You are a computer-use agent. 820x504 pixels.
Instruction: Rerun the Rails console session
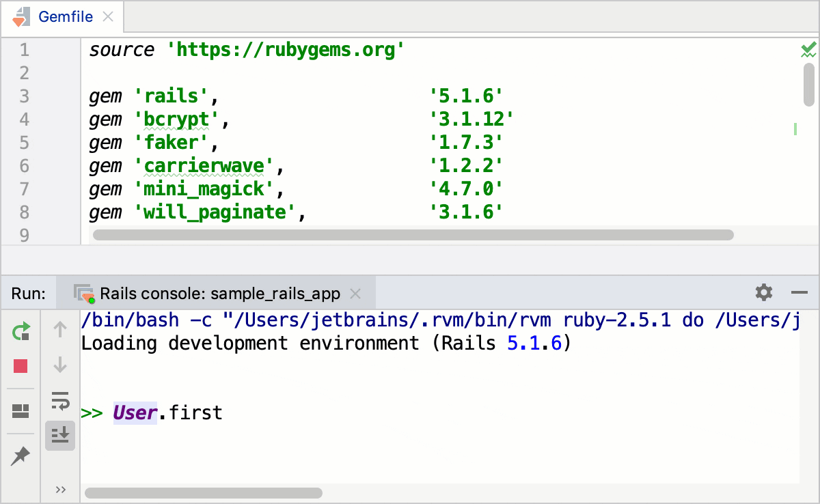coord(20,331)
